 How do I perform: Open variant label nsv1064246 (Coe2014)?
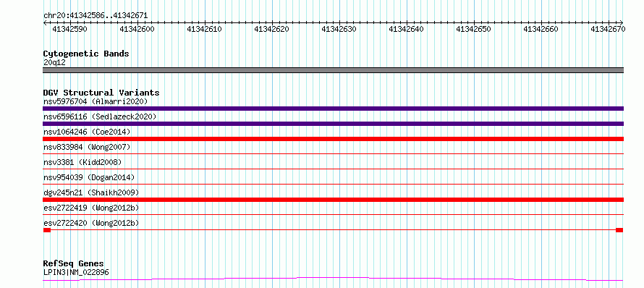tap(87, 132)
